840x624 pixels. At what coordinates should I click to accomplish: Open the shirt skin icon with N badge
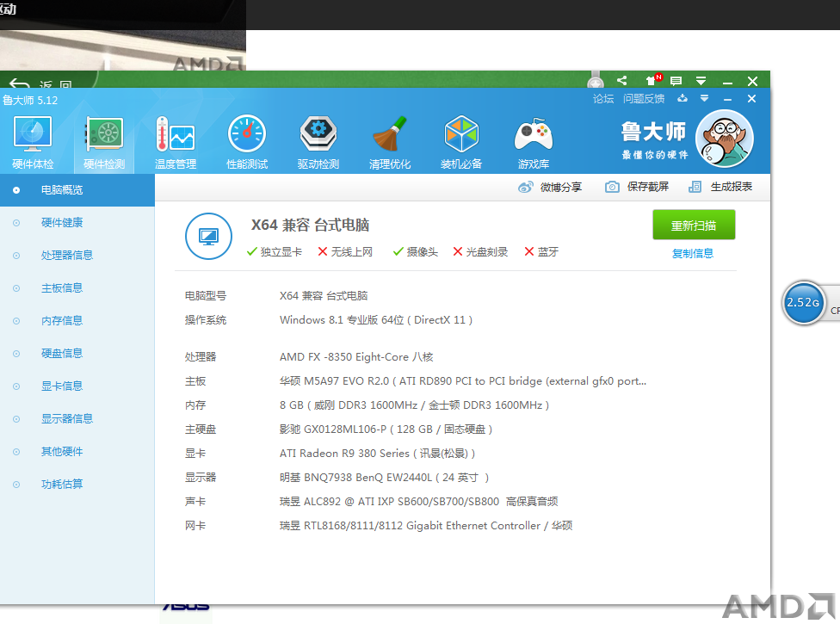[x=653, y=80]
